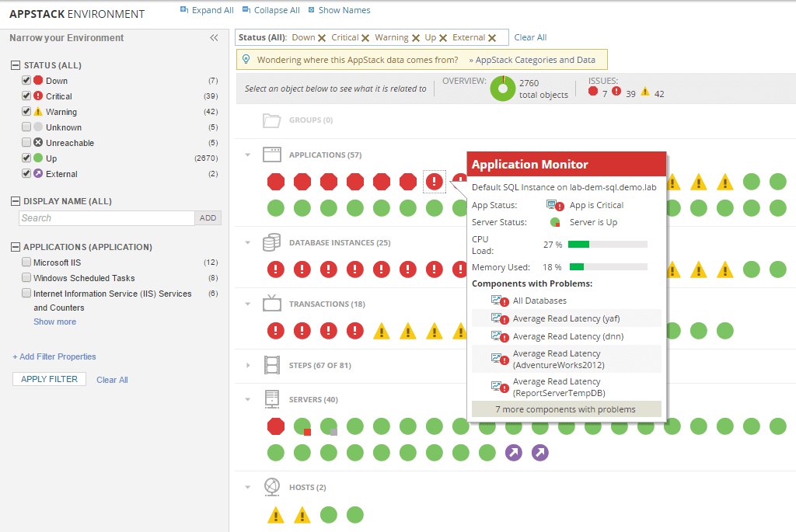Collapse the SERVERS (40) row
The height and width of the screenshot is (532, 796).
[x=248, y=400]
